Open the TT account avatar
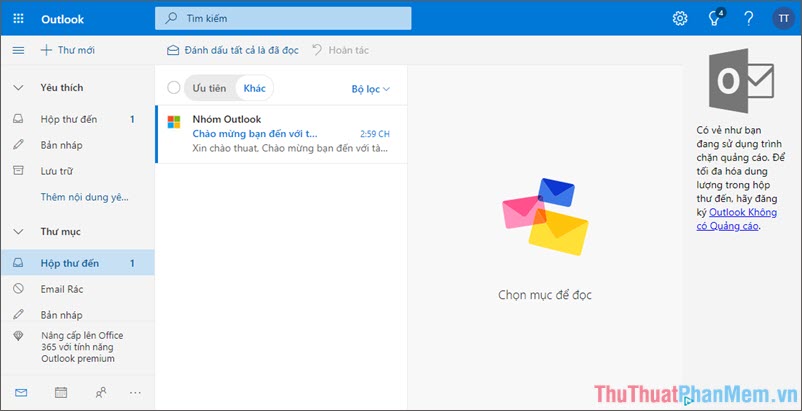This screenshot has width=802, height=411. (783, 19)
